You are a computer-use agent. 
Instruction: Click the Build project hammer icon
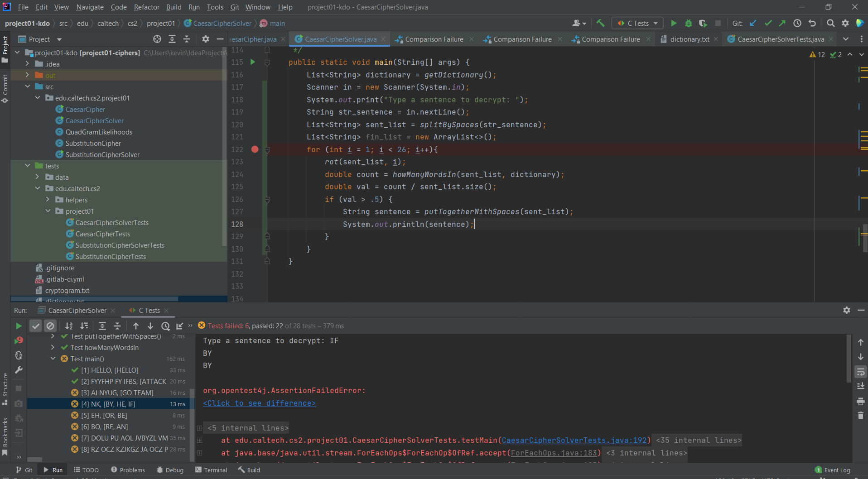[600, 23]
